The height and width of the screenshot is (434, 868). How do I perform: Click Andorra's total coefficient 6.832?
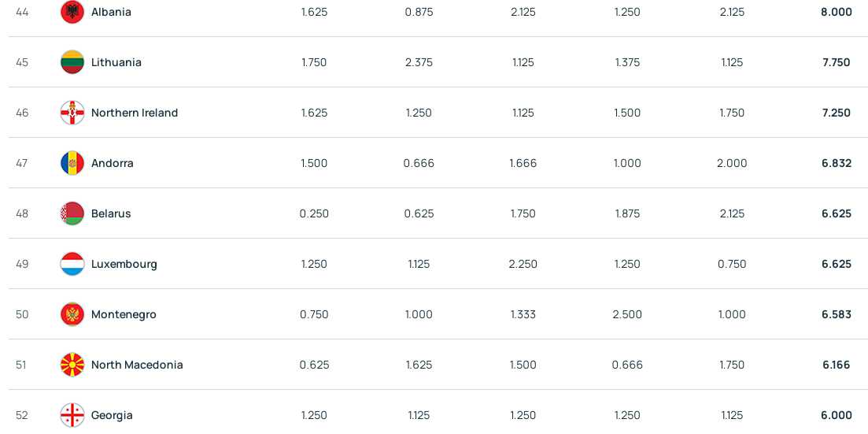click(837, 163)
